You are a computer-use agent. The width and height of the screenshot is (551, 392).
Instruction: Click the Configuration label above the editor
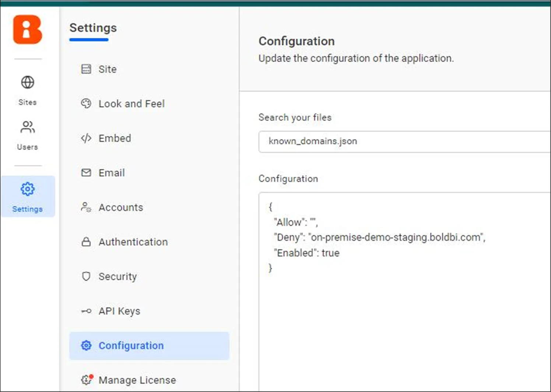click(288, 179)
